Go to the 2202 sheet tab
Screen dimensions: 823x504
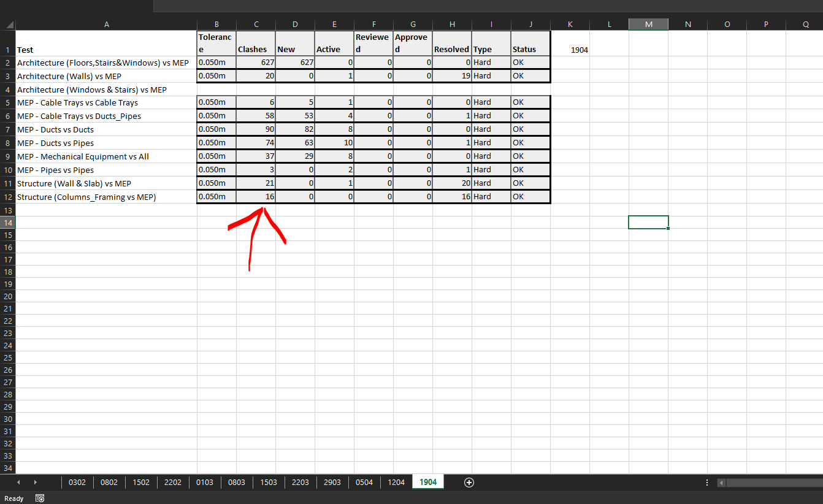(173, 483)
